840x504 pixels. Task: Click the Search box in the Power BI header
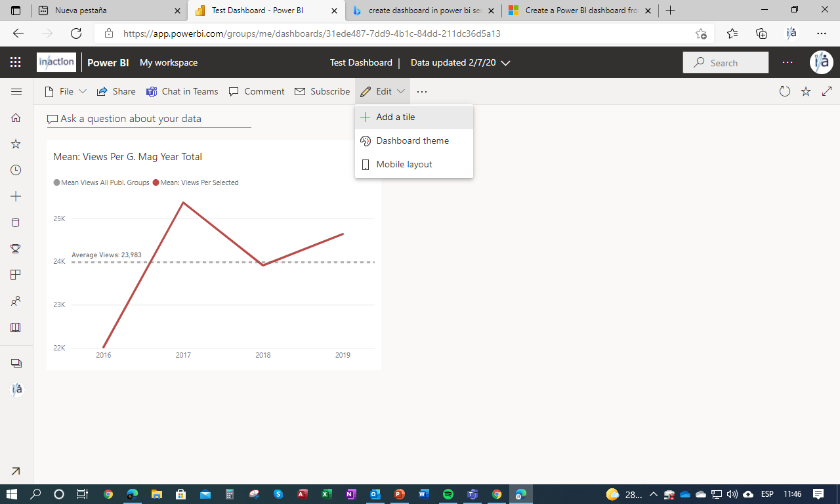(x=726, y=62)
